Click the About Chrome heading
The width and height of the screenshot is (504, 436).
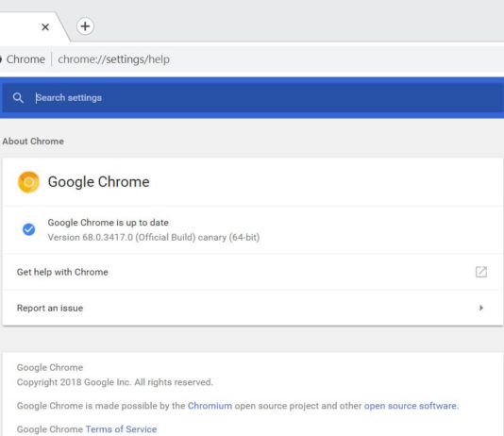click(x=33, y=142)
